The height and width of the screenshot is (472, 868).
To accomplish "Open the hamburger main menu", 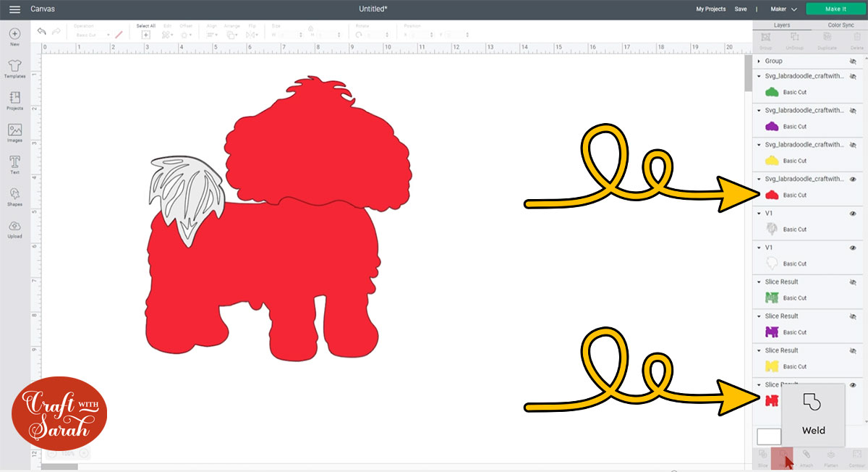I will [x=14, y=9].
